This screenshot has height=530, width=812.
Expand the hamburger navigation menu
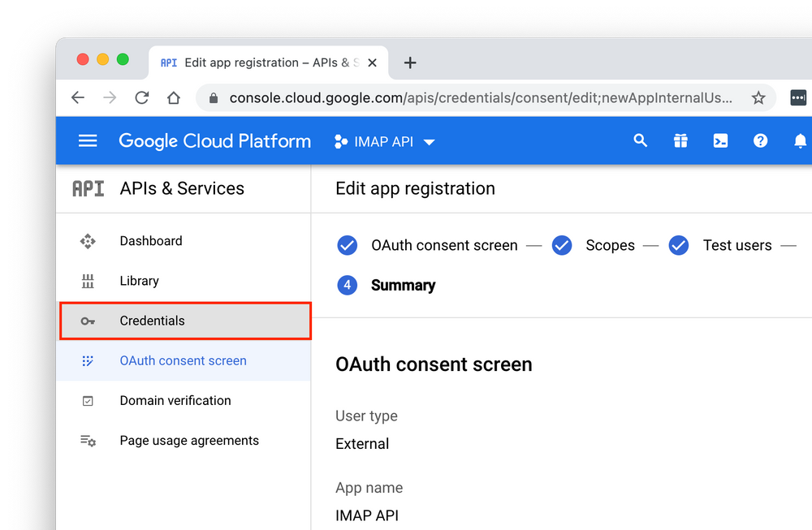[87, 140]
